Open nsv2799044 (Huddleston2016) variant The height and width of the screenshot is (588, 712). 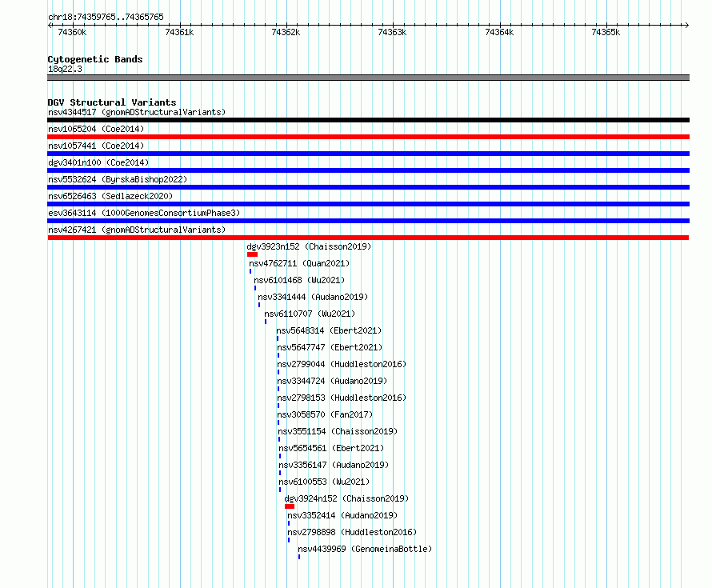coord(342,364)
